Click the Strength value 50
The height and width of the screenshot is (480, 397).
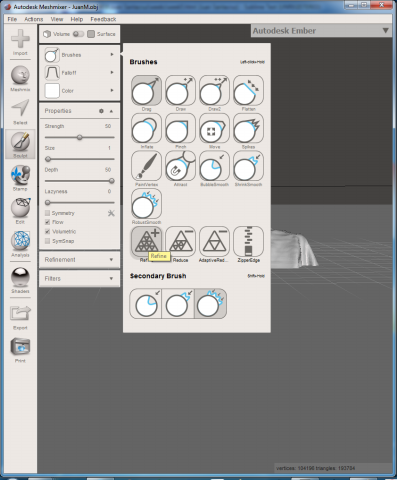point(108,126)
